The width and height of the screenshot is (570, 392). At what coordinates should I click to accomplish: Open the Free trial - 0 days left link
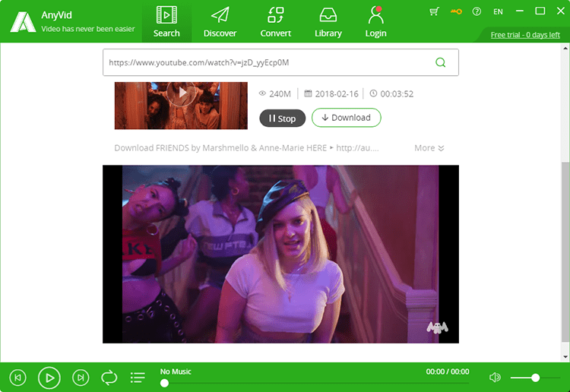pos(525,35)
